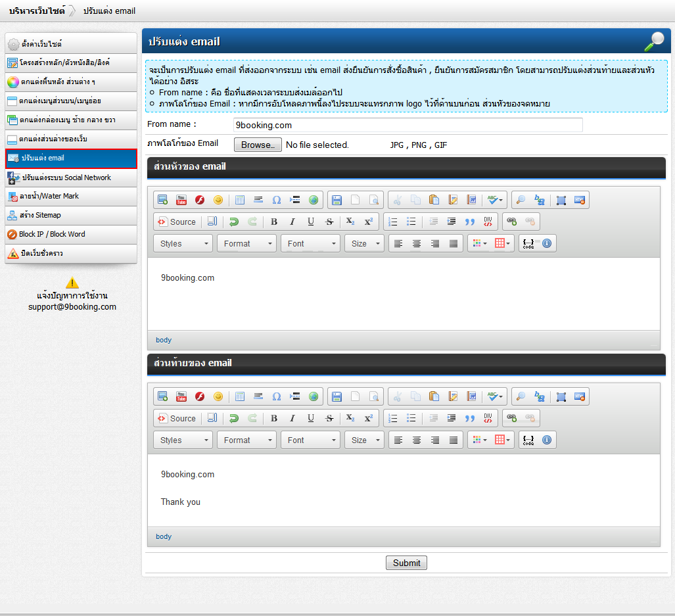Toggle Subscript in header editor

(x=350, y=222)
